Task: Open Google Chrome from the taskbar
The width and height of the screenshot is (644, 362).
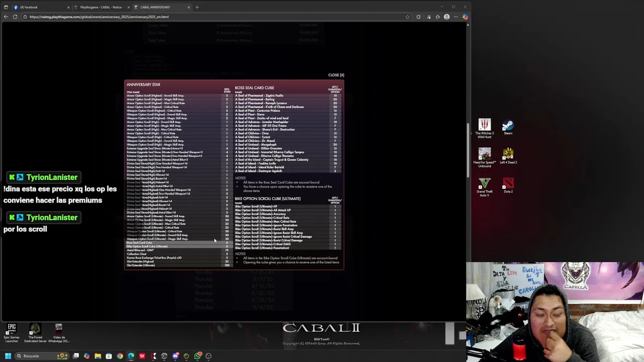Action: pos(120,356)
